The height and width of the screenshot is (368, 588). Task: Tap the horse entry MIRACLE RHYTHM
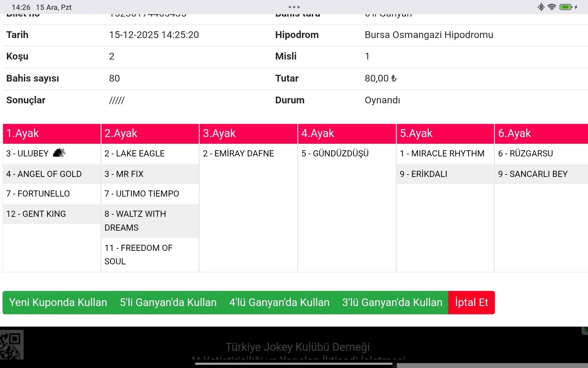coord(442,153)
